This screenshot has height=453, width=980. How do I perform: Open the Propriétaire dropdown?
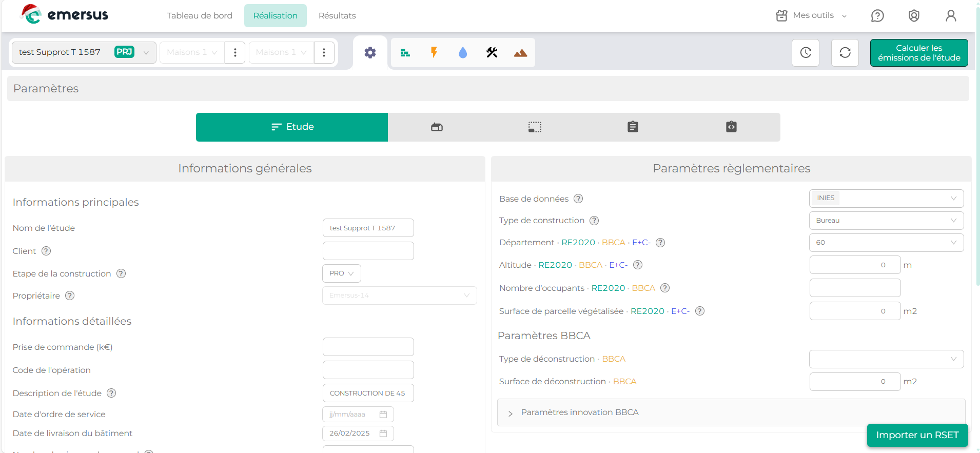tap(400, 296)
